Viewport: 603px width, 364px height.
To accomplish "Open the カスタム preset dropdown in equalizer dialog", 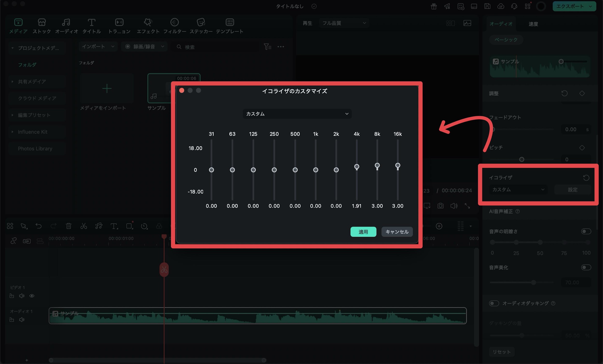I will click(297, 114).
